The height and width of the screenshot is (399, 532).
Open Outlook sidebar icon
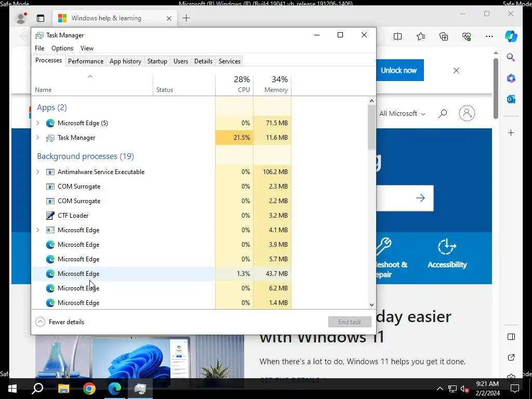(511, 99)
